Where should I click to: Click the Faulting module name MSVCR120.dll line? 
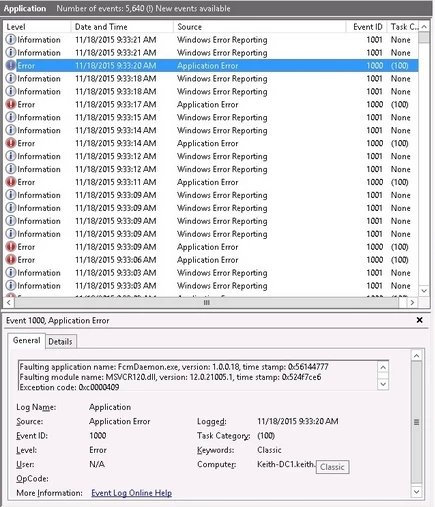click(x=170, y=377)
